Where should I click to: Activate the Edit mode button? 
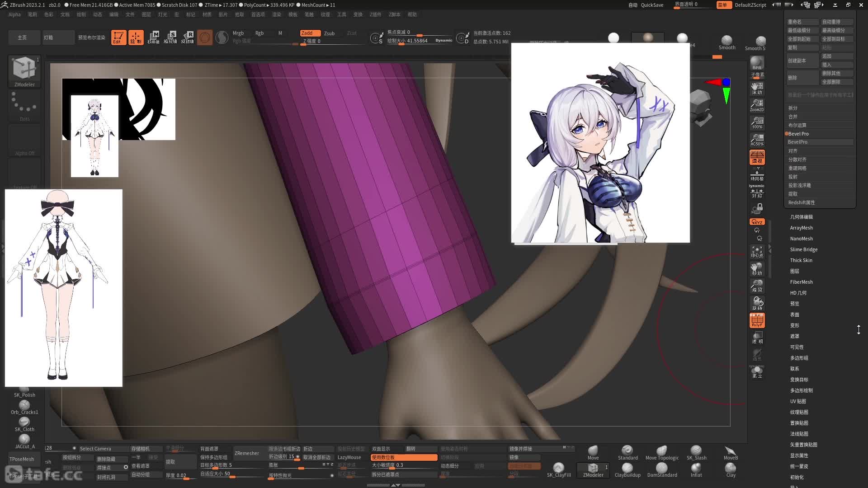(119, 37)
